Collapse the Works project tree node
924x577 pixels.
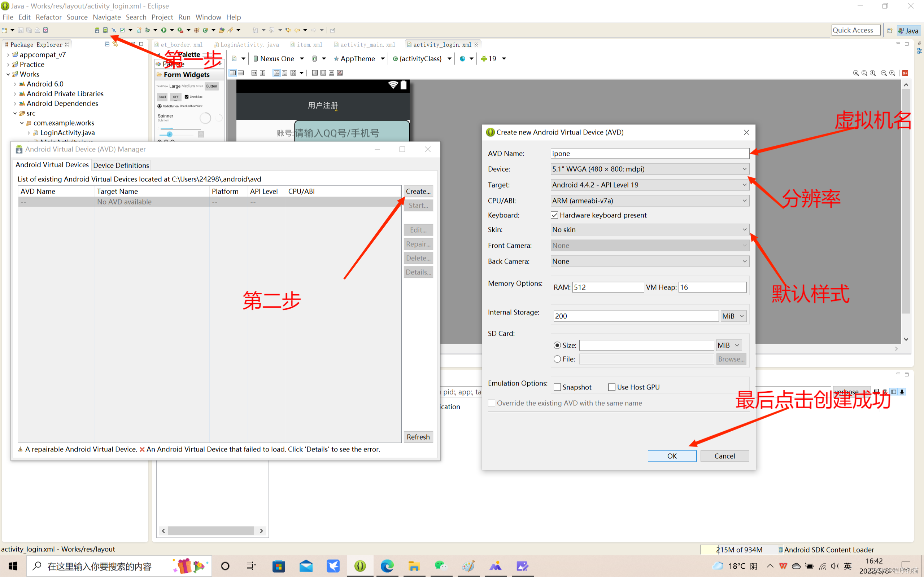click(8, 74)
